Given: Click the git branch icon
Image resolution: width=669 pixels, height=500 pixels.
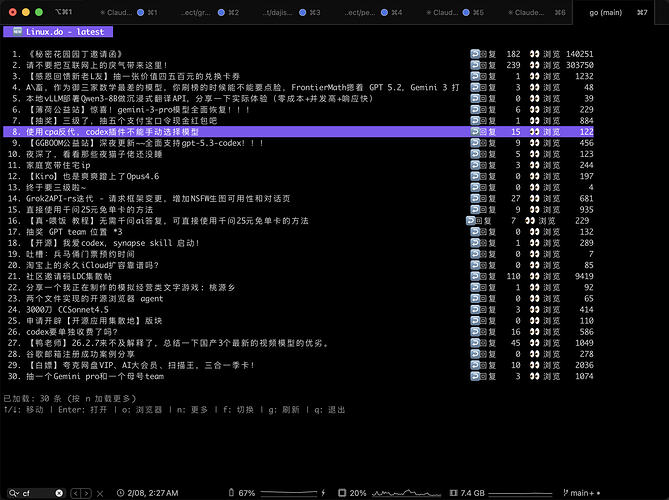Looking at the screenshot, I should [x=566, y=493].
